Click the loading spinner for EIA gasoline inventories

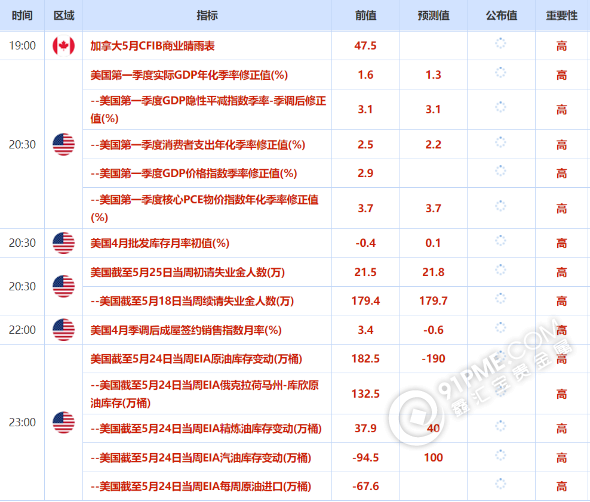(500, 455)
